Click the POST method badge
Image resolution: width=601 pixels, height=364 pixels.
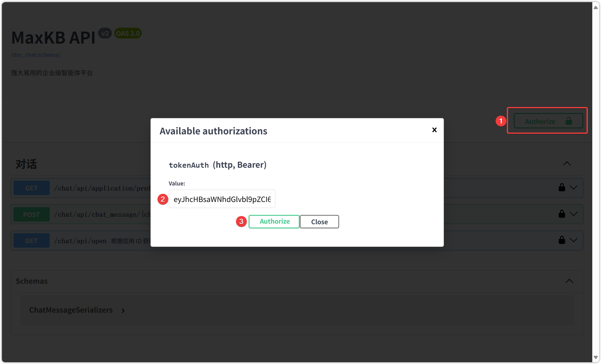coord(32,214)
